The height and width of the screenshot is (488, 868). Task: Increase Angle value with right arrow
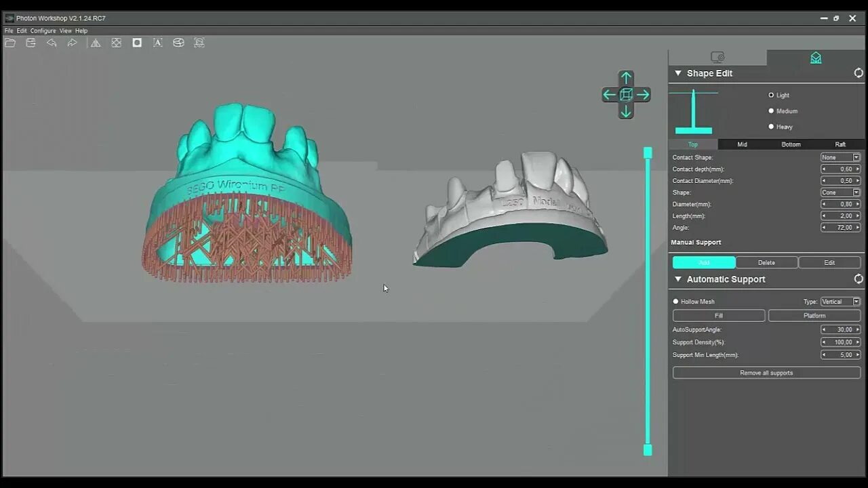pyautogui.click(x=857, y=228)
